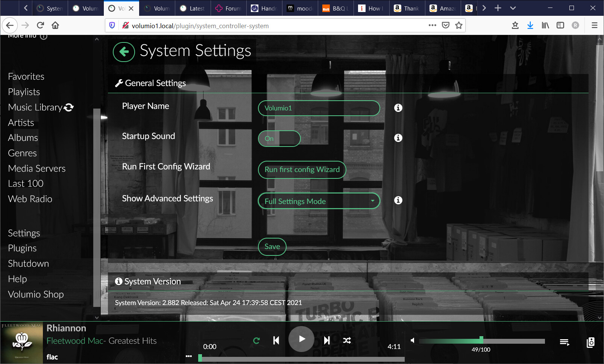Image resolution: width=604 pixels, height=364 pixels.
Task: Click the Music Library rescan icon
Action: (69, 107)
